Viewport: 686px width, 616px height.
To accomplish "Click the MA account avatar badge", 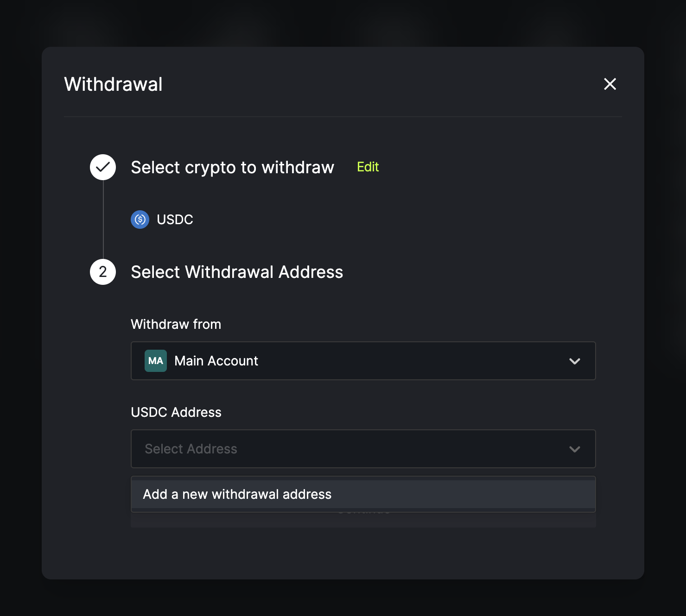I will pyautogui.click(x=156, y=361).
